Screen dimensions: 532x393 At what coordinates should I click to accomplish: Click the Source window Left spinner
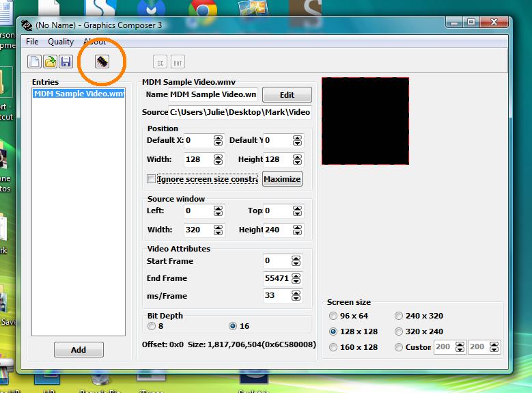218,211
